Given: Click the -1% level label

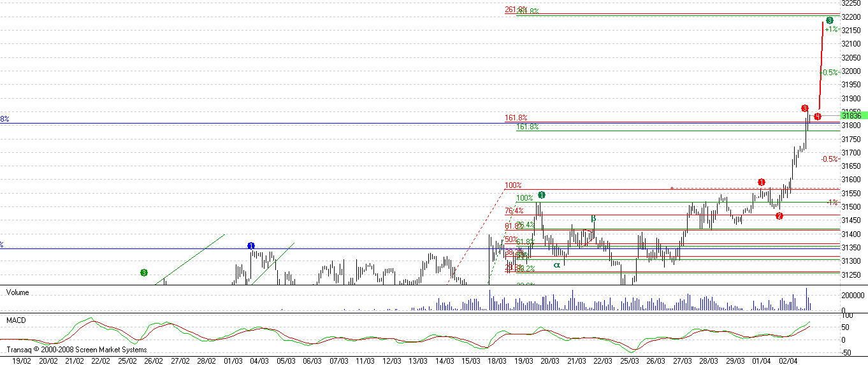Looking at the screenshot, I should 832,202.
